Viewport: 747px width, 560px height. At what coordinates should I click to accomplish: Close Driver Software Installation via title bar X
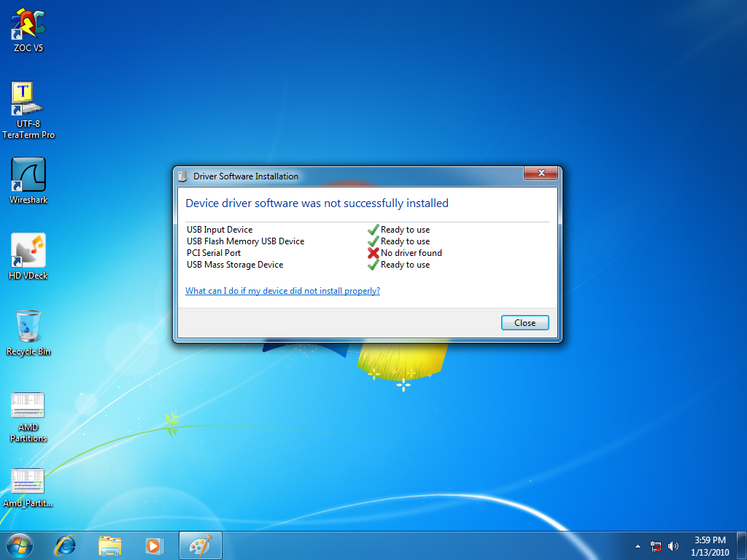tap(541, 174)
